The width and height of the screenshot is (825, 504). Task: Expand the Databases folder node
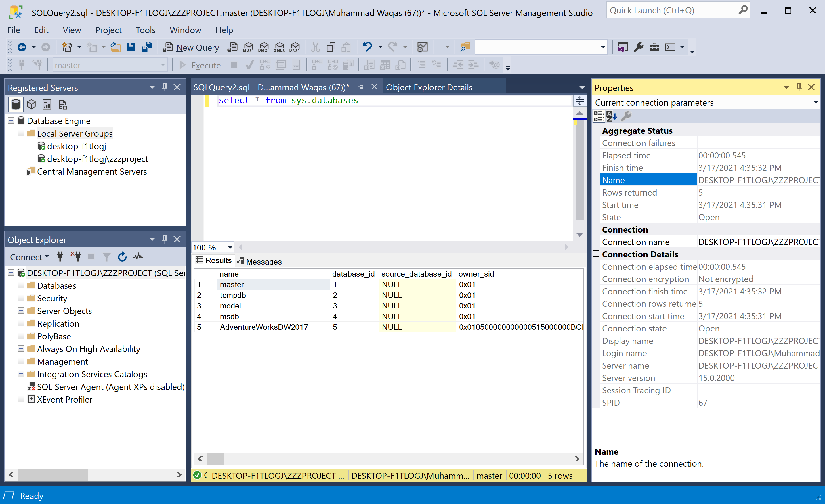click(21, 285)
